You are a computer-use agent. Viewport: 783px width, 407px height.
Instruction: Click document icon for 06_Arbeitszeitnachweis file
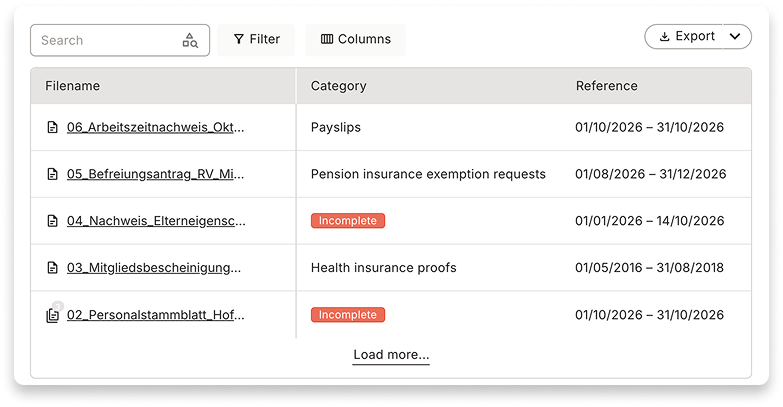click(x=52, y=127)
